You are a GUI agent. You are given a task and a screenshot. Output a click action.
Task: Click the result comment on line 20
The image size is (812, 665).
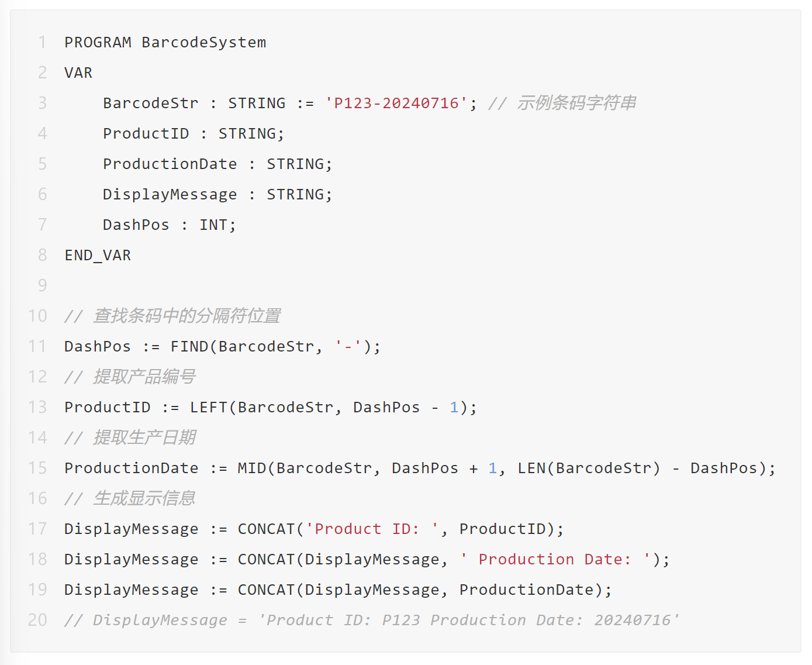click(372, 620)
